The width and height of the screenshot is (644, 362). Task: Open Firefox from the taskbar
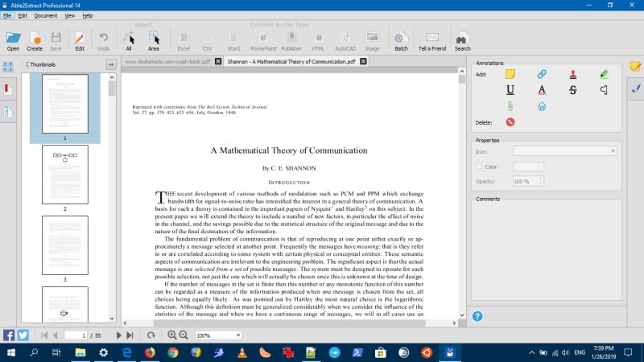(x=150, y=352)
